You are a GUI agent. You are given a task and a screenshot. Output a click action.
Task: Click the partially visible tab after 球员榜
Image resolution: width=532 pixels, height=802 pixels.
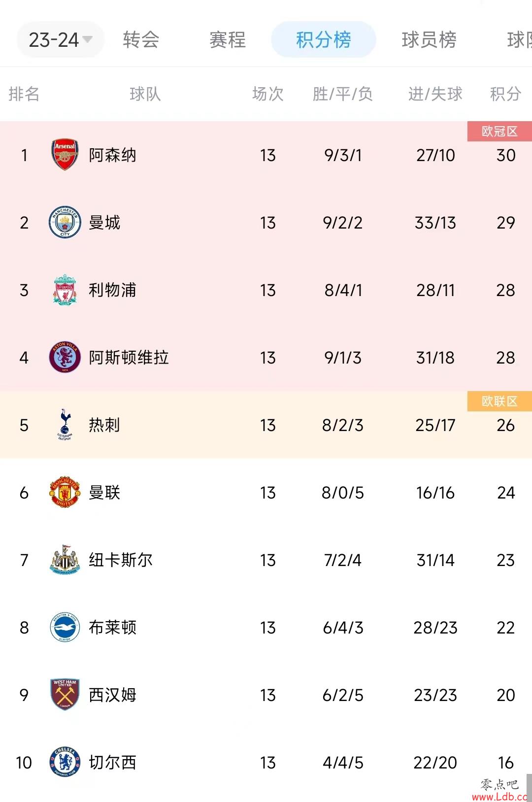click(519, 39)
